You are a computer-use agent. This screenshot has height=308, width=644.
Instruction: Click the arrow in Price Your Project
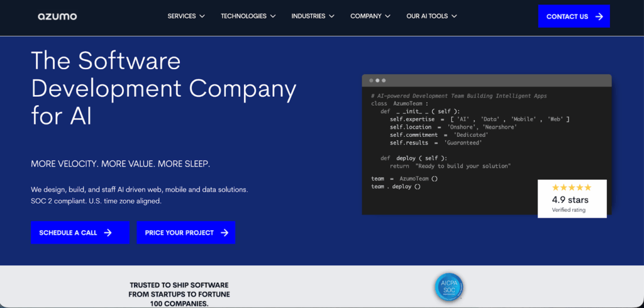coord(225,233)
